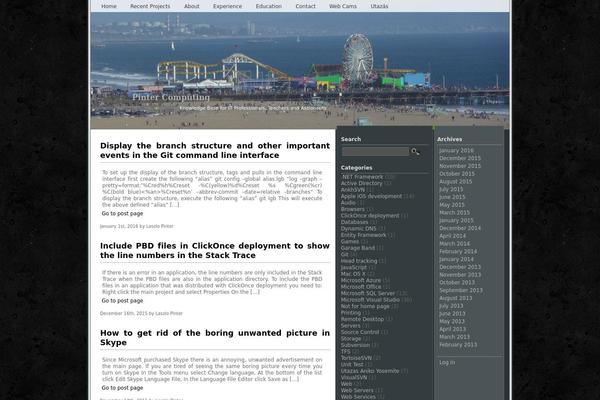Open the TortoiseSVN category
This screenshot has height=400, width=600.
[x=356, y=358]
